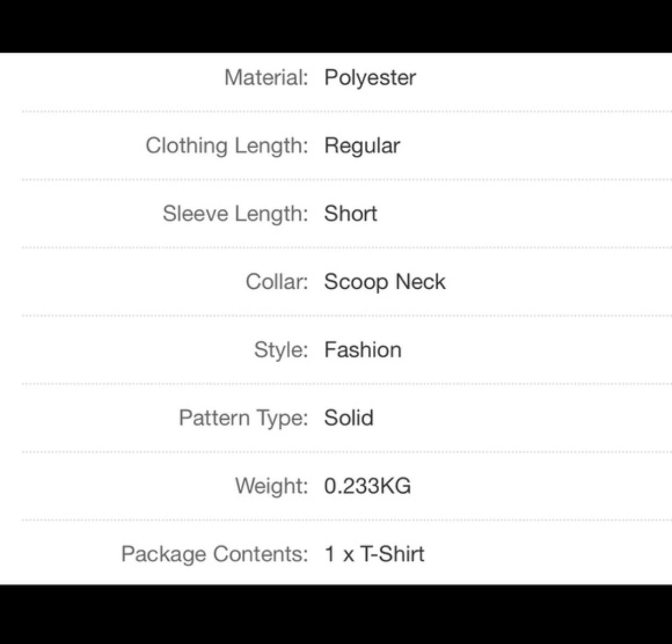Click the Clothing Length label
672x644 pixels.
click(x=226, y=145)
